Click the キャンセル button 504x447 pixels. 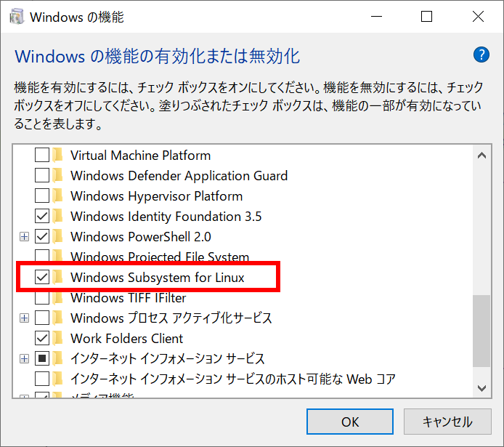pyautogui.click(x=447, y=422)
